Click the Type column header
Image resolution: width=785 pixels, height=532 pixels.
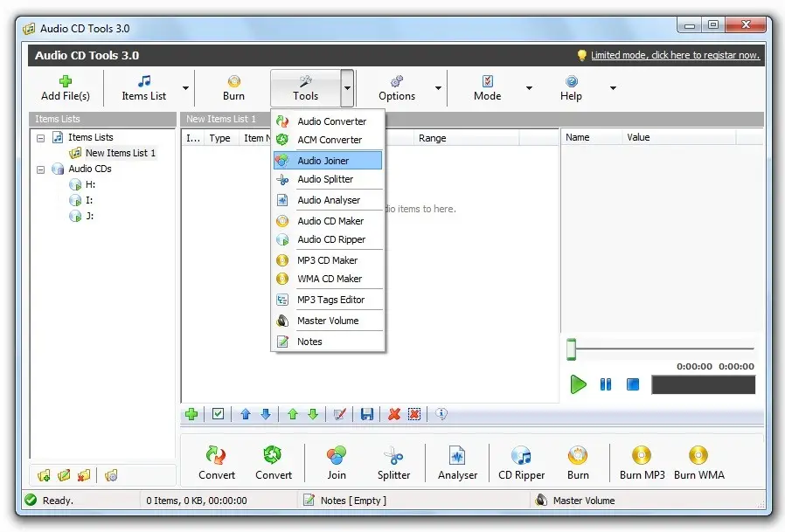pyautogui.click(x=222, y=138)
